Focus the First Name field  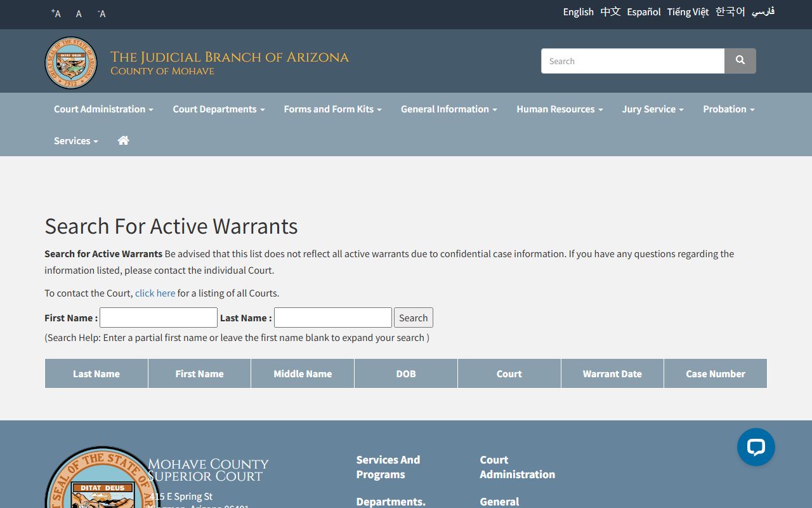159,317
